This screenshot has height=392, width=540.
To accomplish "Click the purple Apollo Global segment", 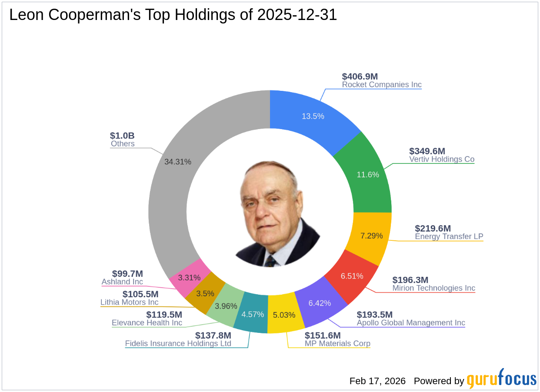I will (320, 302).
